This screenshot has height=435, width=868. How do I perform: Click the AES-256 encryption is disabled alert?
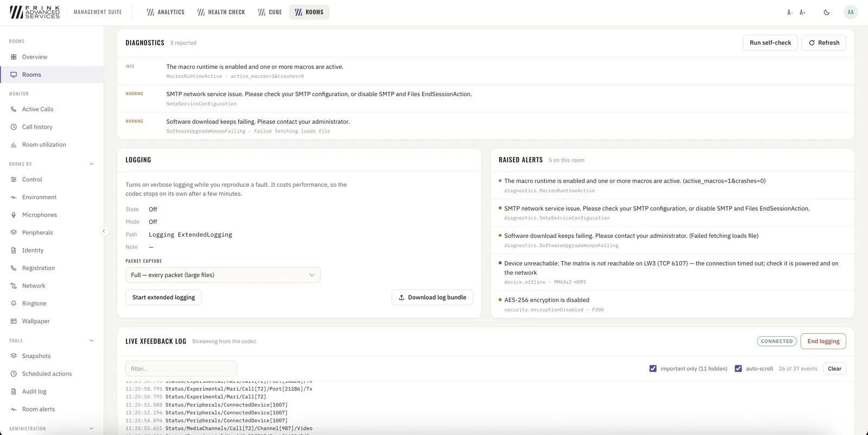(x=672, y=304)
